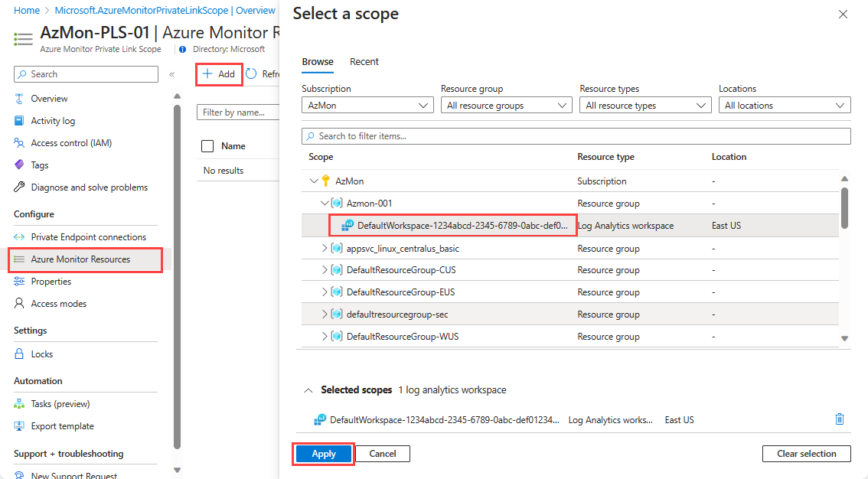Click the Activity log icon

[19, 121]
